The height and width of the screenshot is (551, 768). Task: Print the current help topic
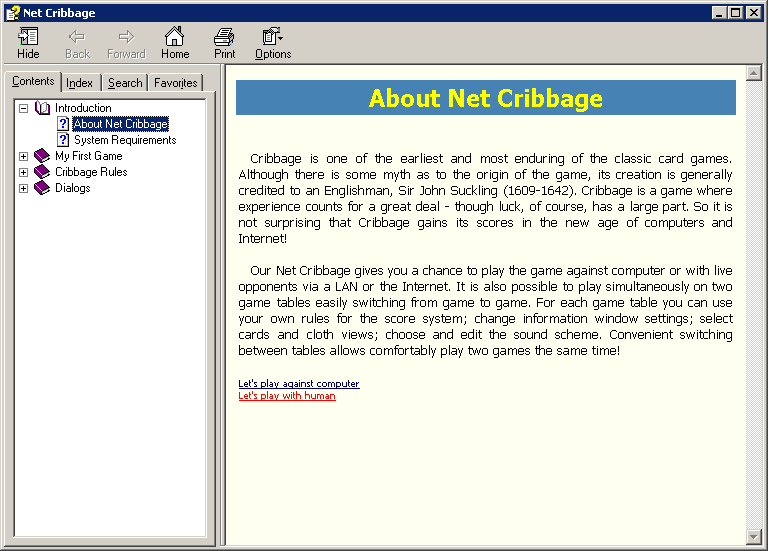point(224,43)
